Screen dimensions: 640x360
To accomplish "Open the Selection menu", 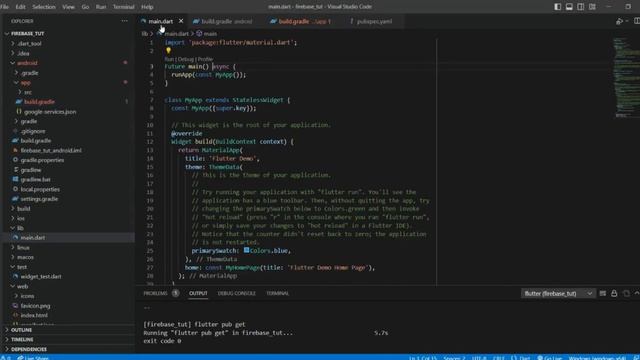I will (44, 7).
